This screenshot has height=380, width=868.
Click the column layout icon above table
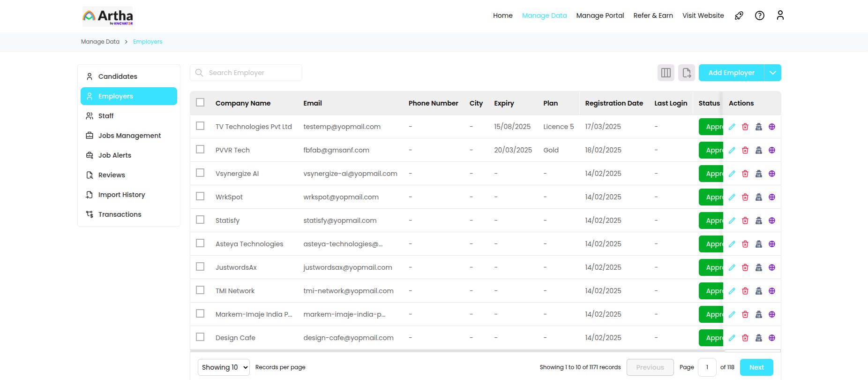tap(666, 73)
